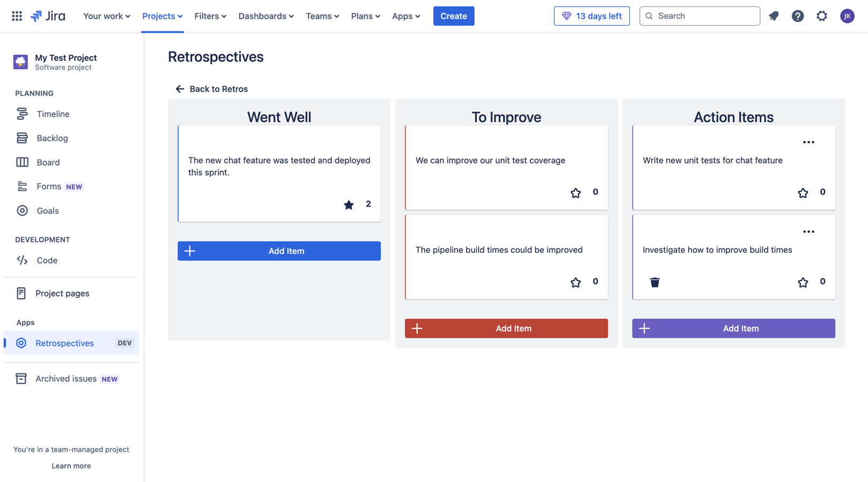Go Back to Retros
Image resolution: width=868 pixels, height=482 pixels.
tap(212, 89)
